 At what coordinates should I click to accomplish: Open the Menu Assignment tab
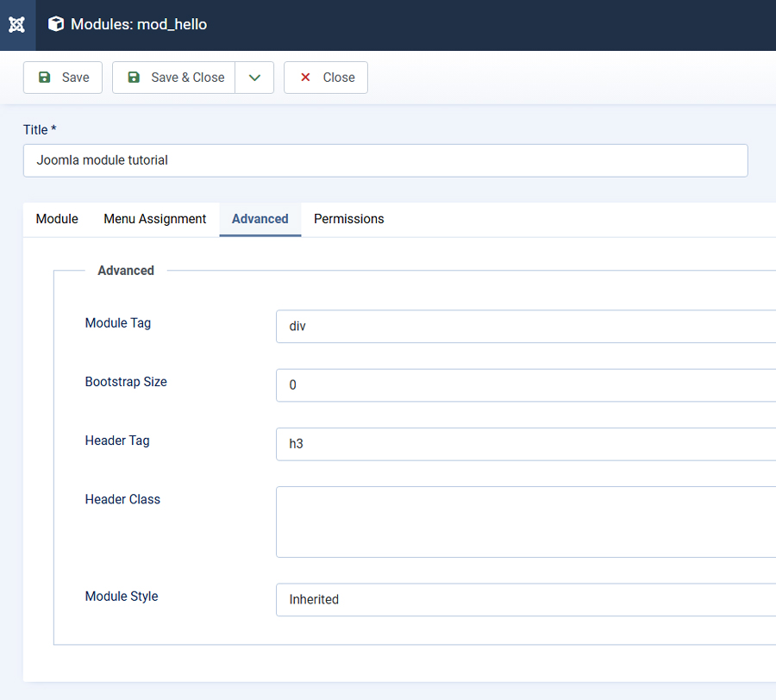tap(155, 219)
